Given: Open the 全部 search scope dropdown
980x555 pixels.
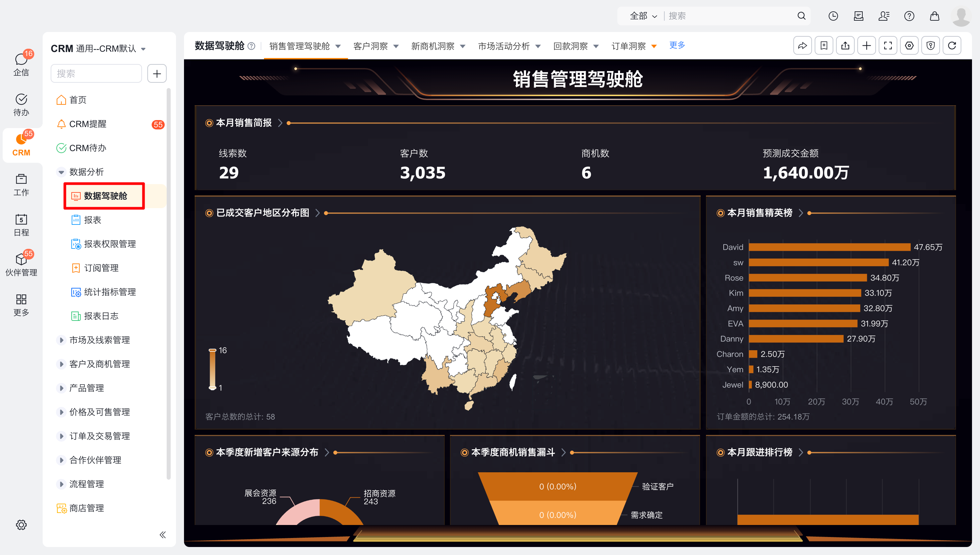Looking at the screenshot, I should [x=643, y=16].
